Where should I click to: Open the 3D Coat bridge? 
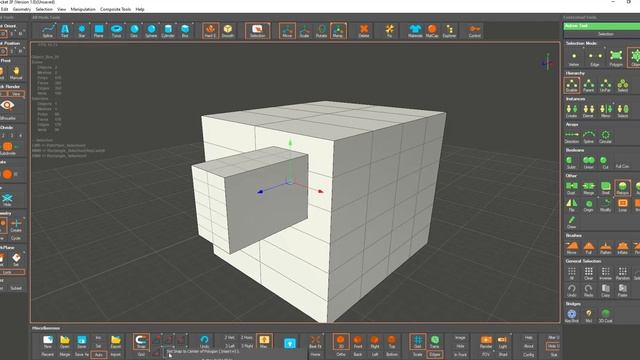point(606,315)
